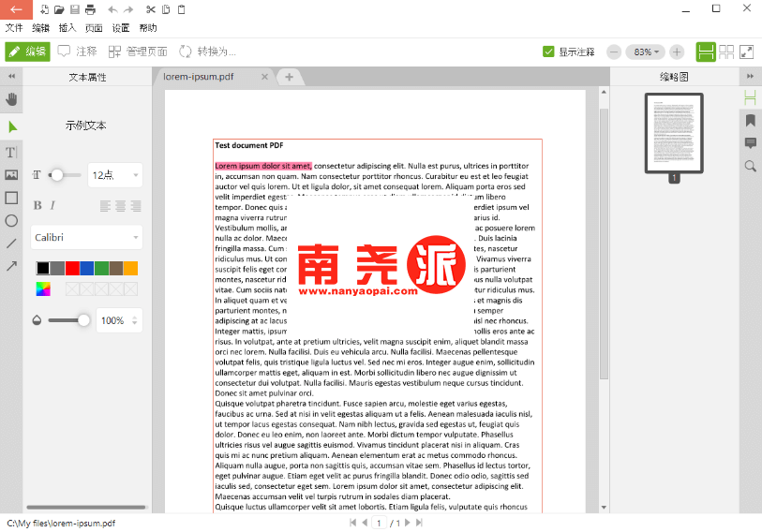This screenshot has height=532, width=762.
Task: Print the document via the printer icon
Action: click(x=90, y=9)
